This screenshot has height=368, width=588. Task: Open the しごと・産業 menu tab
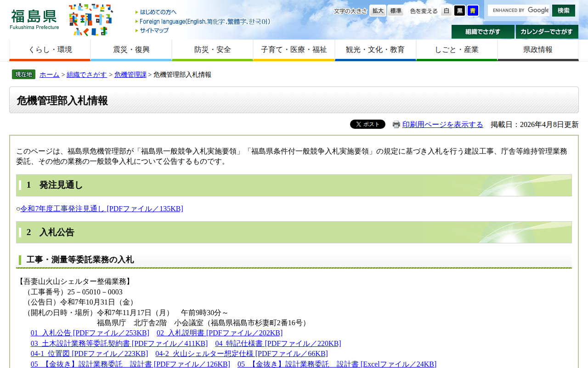[x=457, y=50]
